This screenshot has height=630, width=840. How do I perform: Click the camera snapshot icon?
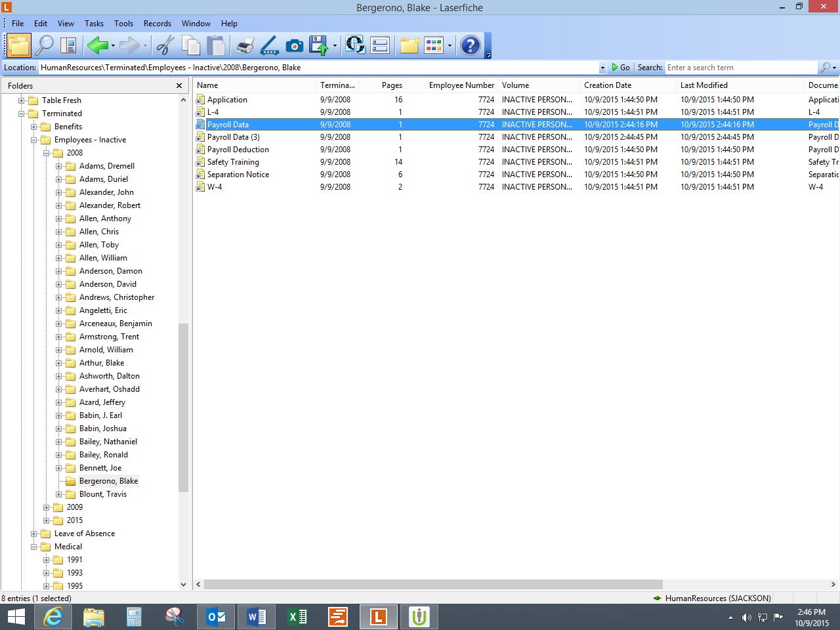(x=295, y=45)
